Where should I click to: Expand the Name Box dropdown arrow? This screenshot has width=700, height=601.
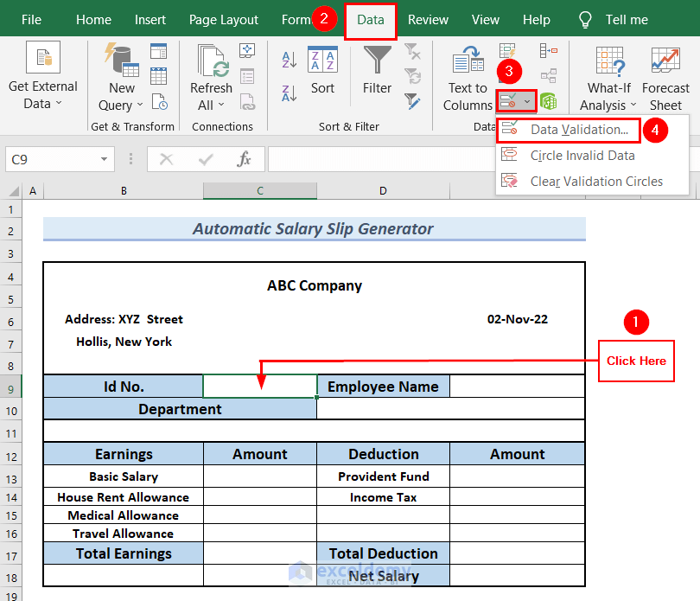pyautogui.click(x=105, y=159)
